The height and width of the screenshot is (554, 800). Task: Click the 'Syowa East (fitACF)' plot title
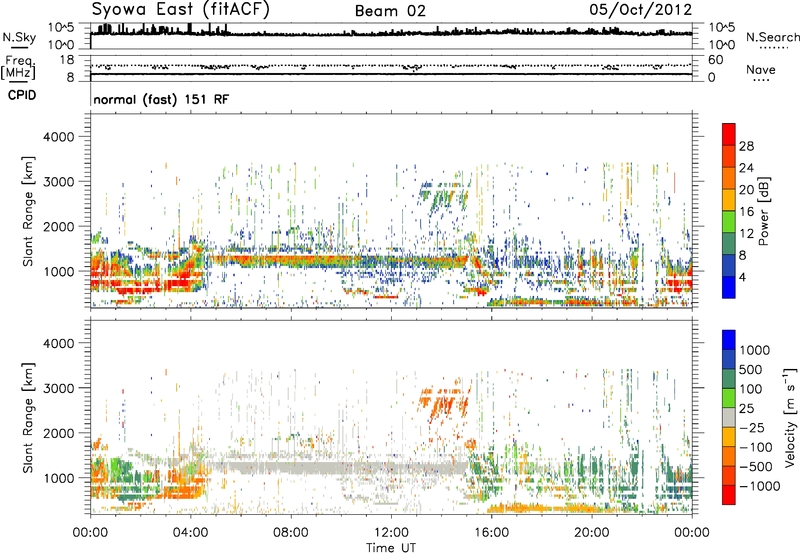coord(181,10)
